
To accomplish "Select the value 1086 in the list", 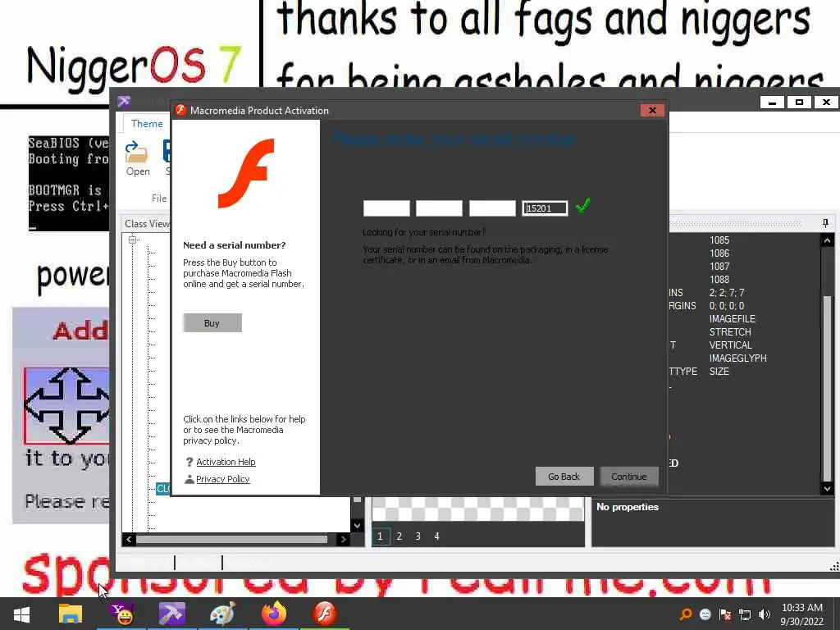I will (x=719, y=253).
